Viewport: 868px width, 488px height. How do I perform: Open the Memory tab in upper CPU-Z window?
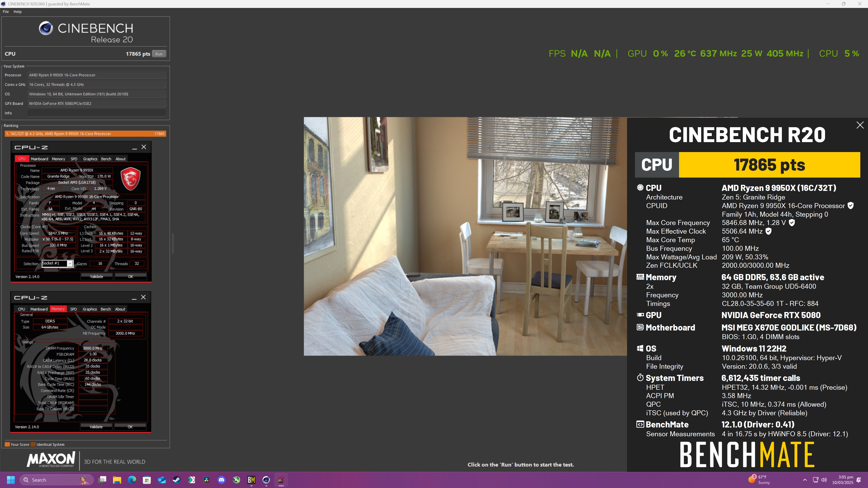tap(58, 159)
